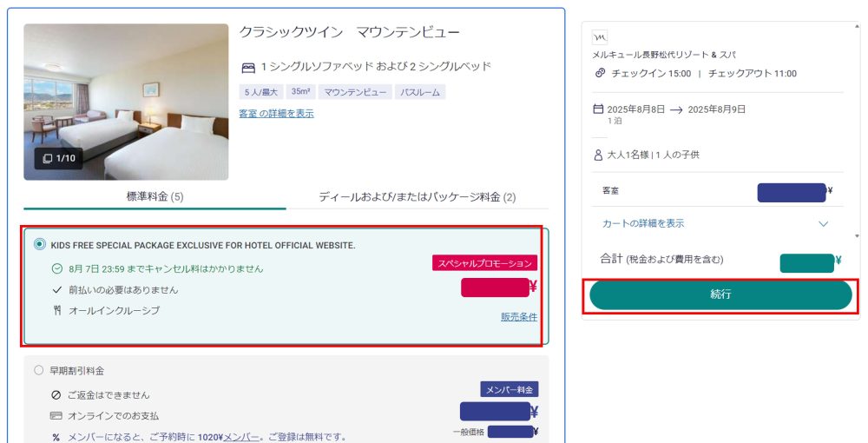Click the 8月7日 23:59 cancellation policy text

pos(166,268)
